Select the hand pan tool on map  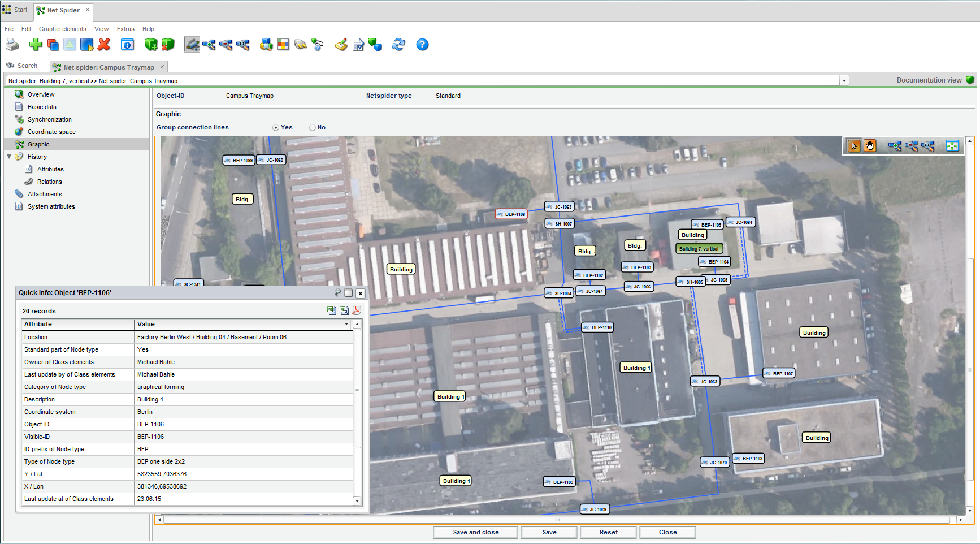click(870, 146)
